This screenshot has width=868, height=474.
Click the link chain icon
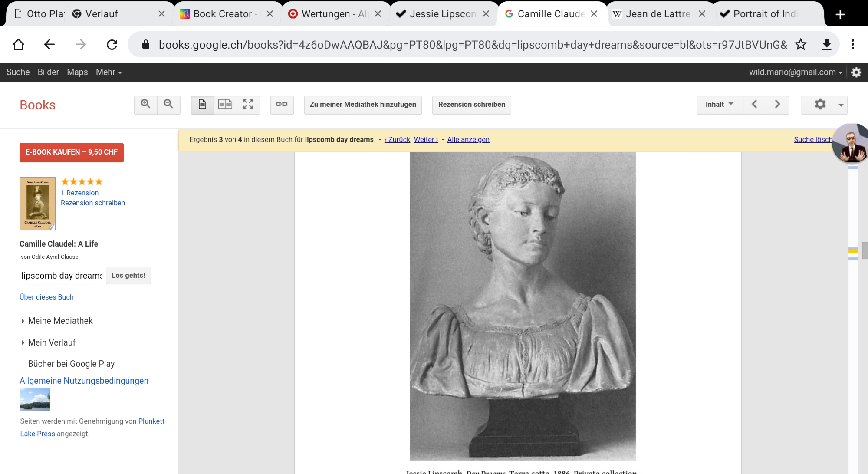pos(282,104)
